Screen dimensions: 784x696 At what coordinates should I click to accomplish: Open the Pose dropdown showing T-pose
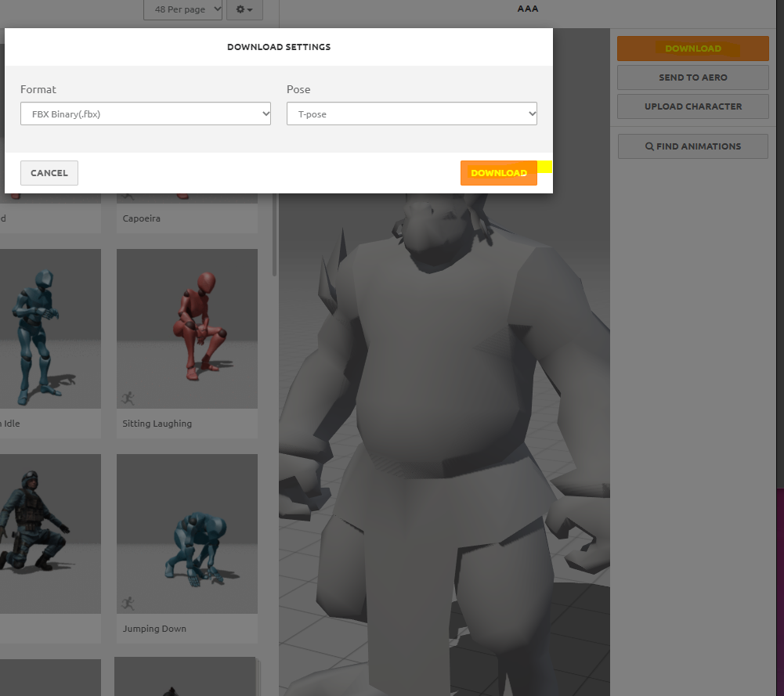tap(411, 114)
